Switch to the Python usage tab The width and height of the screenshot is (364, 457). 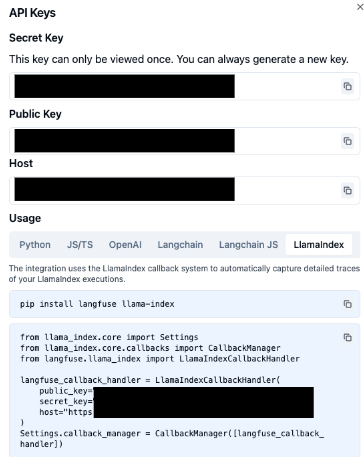35,245
